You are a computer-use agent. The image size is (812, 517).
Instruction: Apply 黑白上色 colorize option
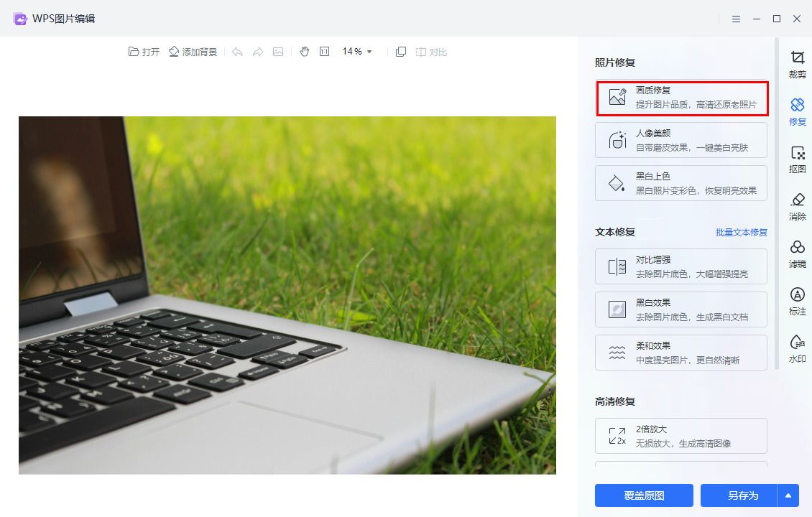click(x=681, y=183)
